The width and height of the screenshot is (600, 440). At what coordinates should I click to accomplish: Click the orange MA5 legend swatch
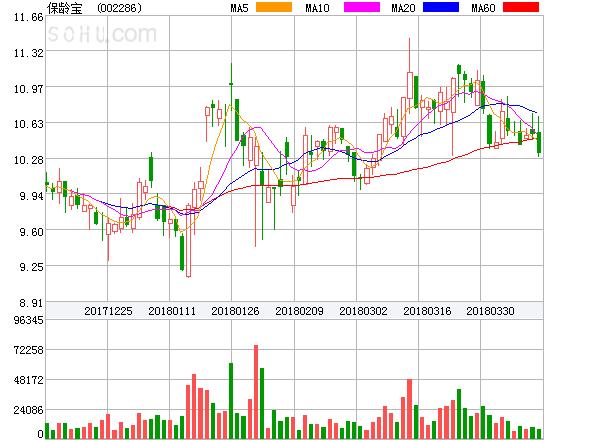pos(274,7)
